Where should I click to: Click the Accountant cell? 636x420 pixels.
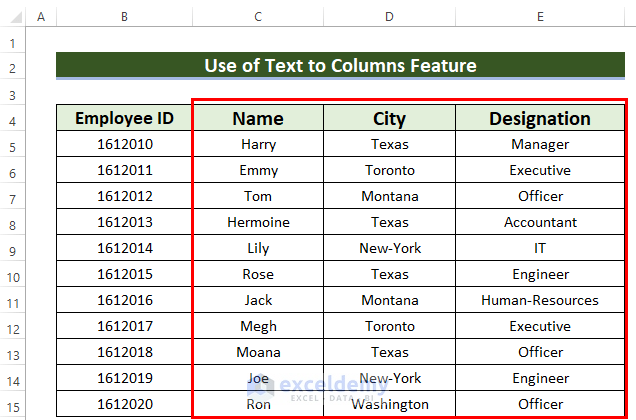tap(540, 222)
